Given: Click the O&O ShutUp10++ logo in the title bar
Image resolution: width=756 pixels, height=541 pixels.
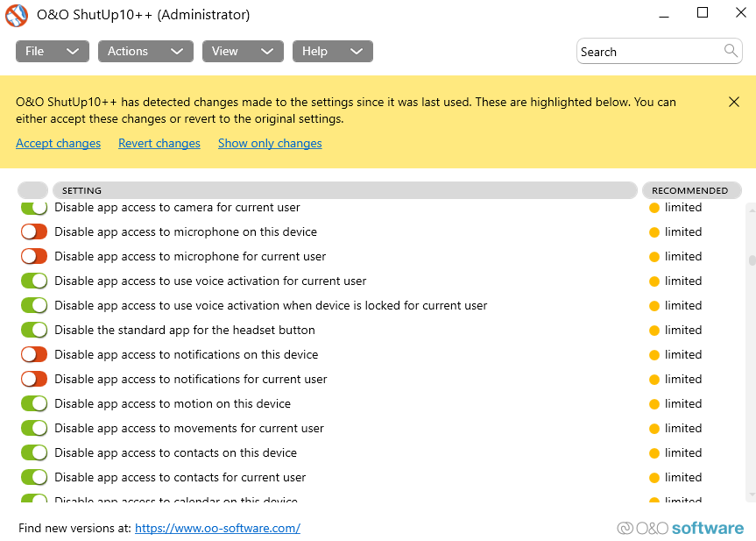Looking at the screenshot, I should 16,15.
